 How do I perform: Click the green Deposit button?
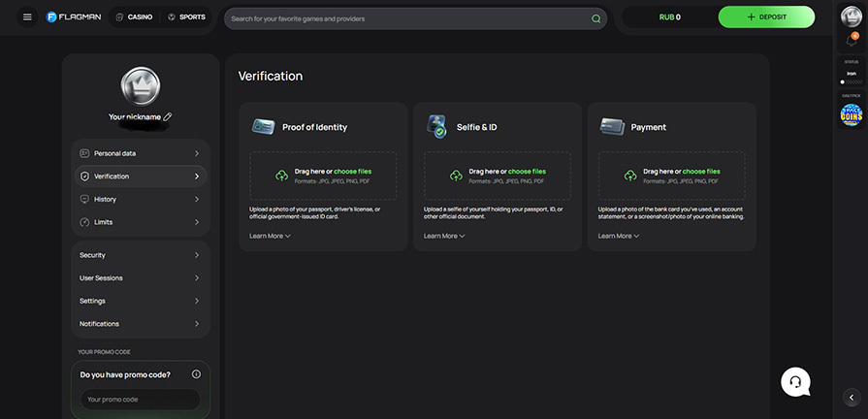coord(766,17)
